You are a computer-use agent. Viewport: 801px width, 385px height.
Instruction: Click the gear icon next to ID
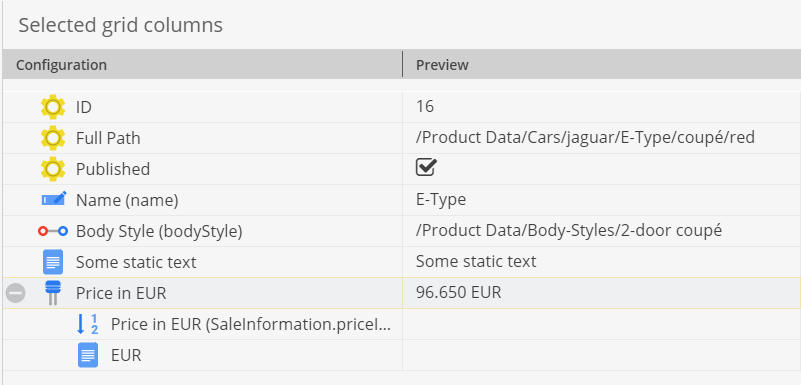point(53,107)
